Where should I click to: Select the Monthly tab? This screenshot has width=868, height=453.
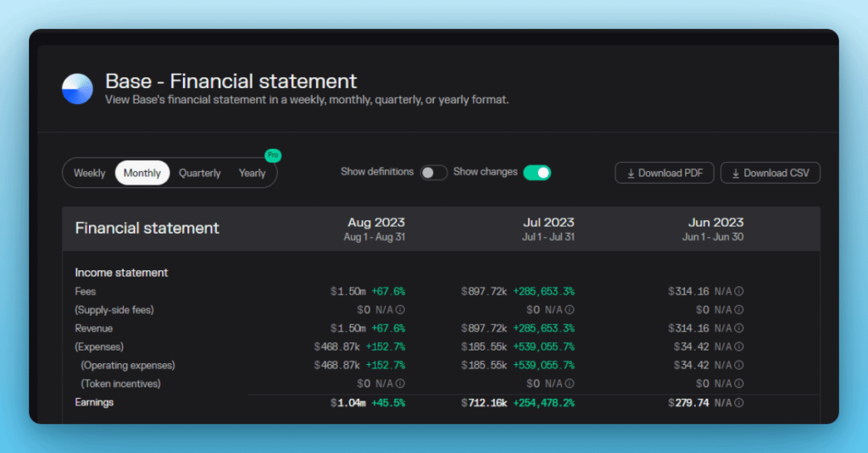click(x=142, y=174)
